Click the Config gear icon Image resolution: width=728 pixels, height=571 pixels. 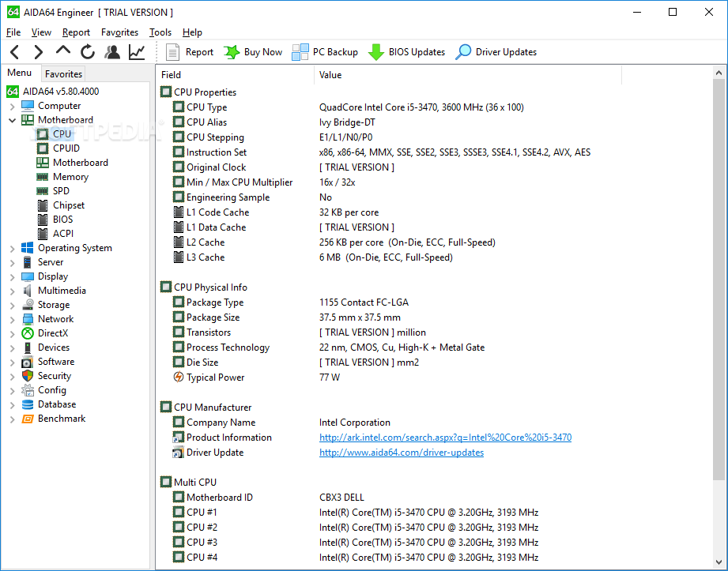click(28, 390)
